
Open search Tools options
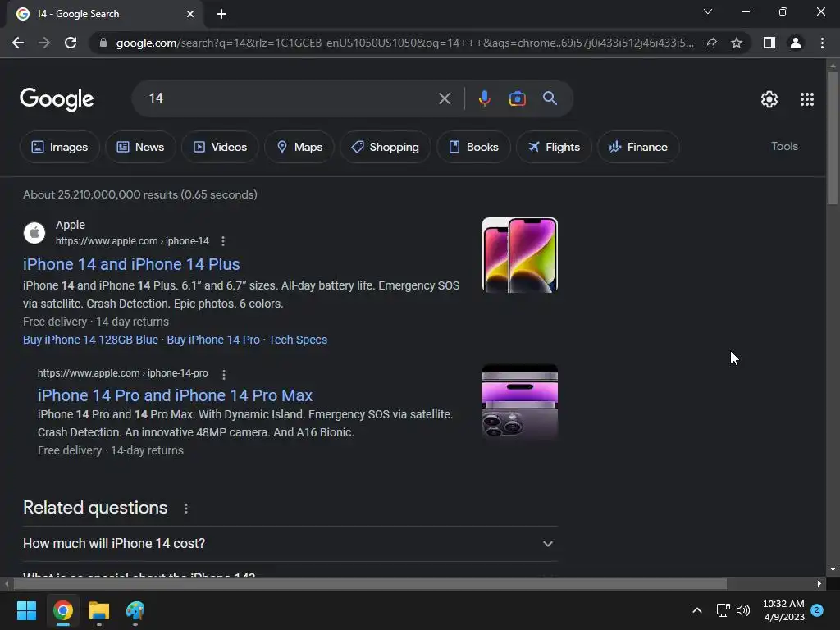tap(784, 146)
